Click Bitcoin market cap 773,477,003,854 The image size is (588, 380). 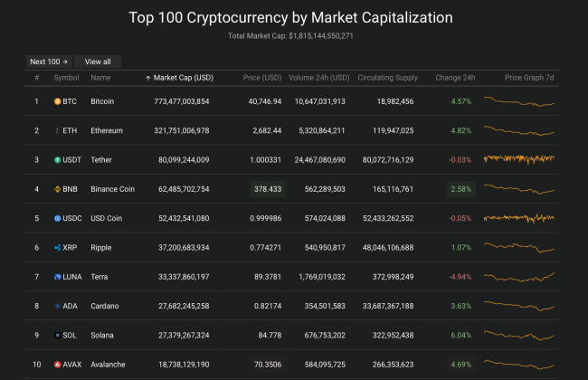click(x=182, y=101)
